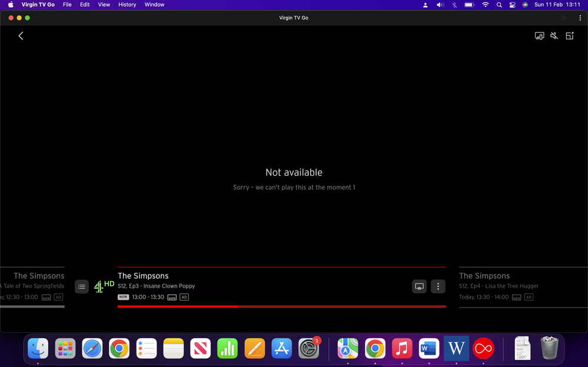Seek on the red progress bar
This screenshot has width=588, height=367.
point(281,306)
